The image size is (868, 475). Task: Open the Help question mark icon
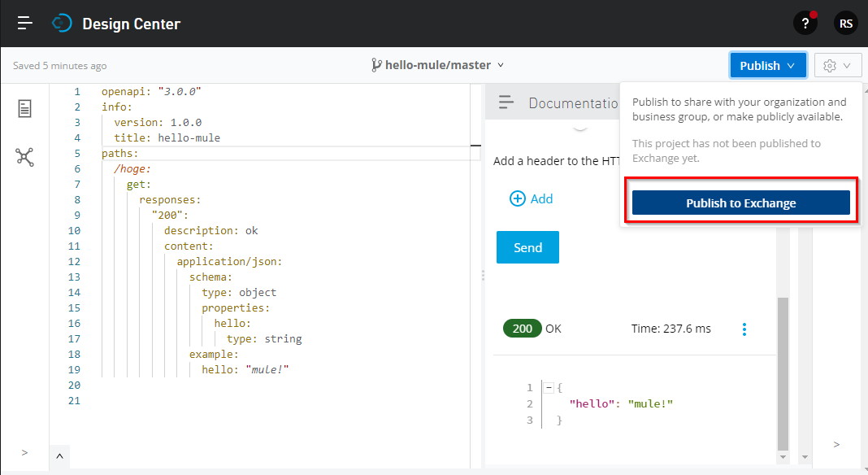click(805, 22)
